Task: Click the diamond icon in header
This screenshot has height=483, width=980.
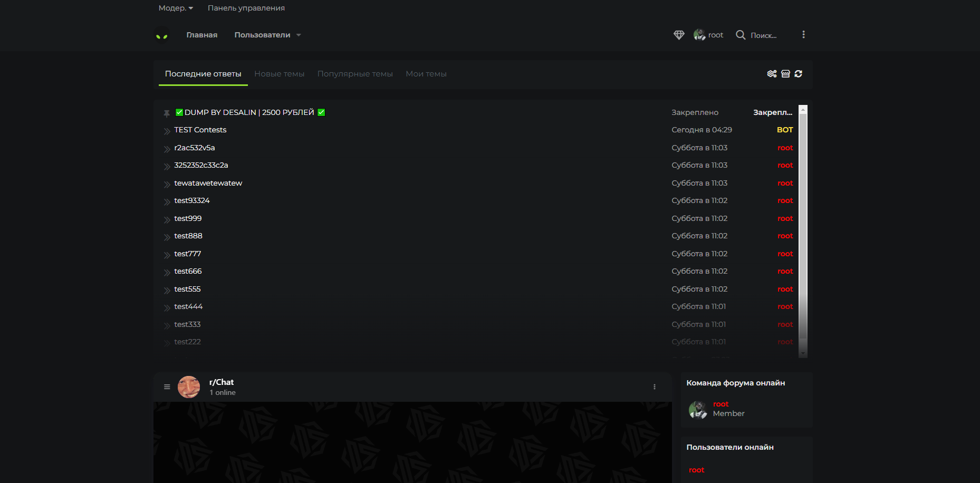Action: click(x=679, y=35)
